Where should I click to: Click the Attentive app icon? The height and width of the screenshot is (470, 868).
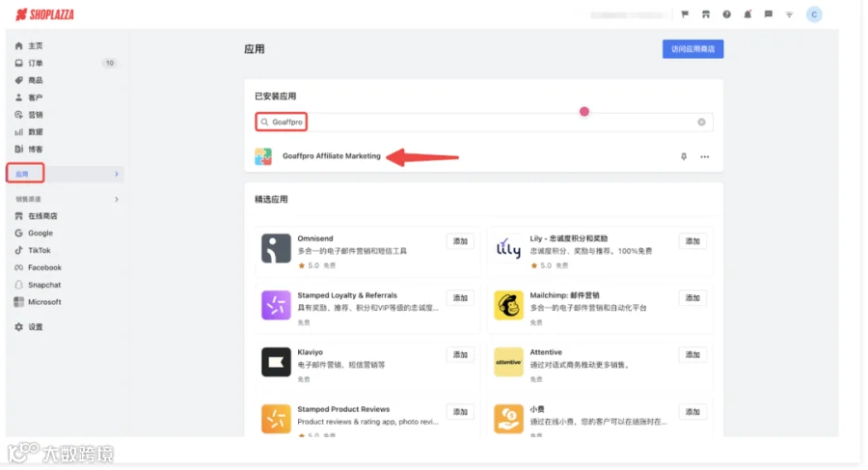[508, 362]
